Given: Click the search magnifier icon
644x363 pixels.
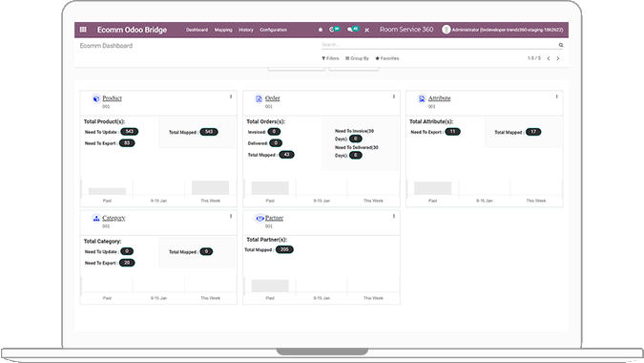Looking at the screenshot, I should pos(561,45).
